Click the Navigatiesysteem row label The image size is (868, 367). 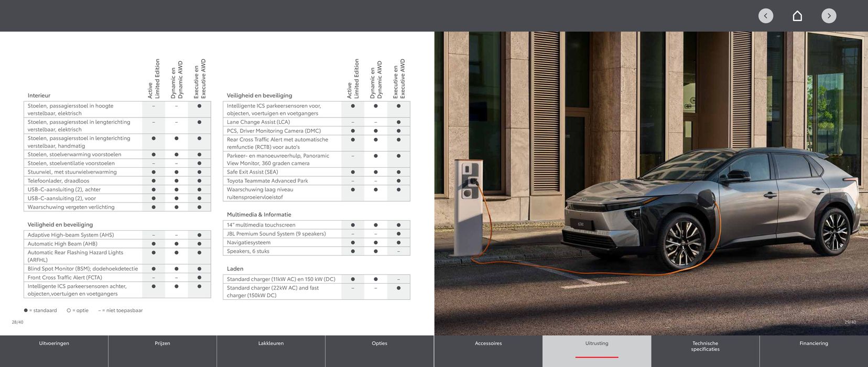tap(249, 243)
